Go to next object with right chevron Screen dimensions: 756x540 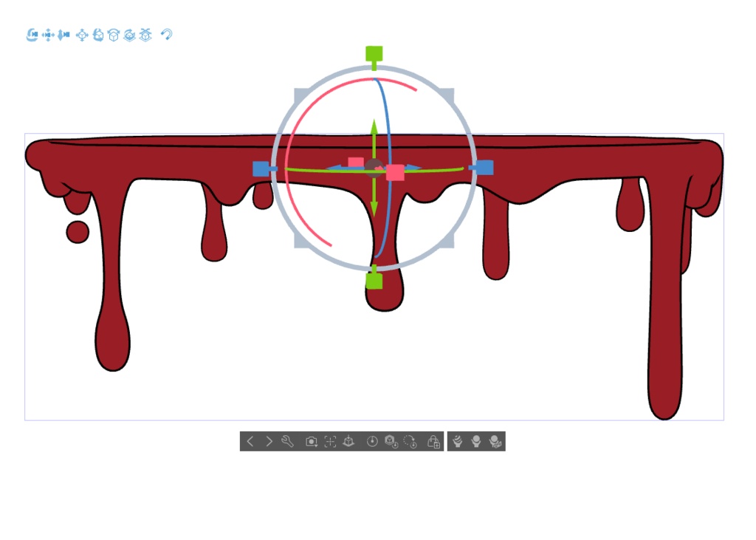point(269,441)
